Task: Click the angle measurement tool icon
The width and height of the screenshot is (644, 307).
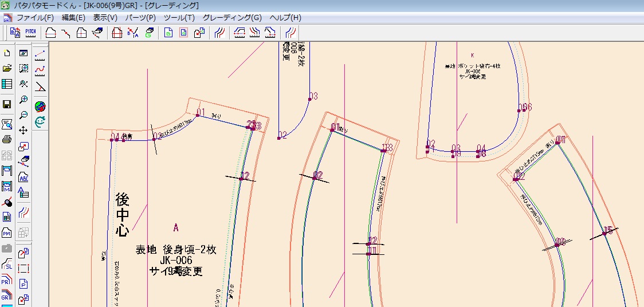Action: (x=40, y=87)
